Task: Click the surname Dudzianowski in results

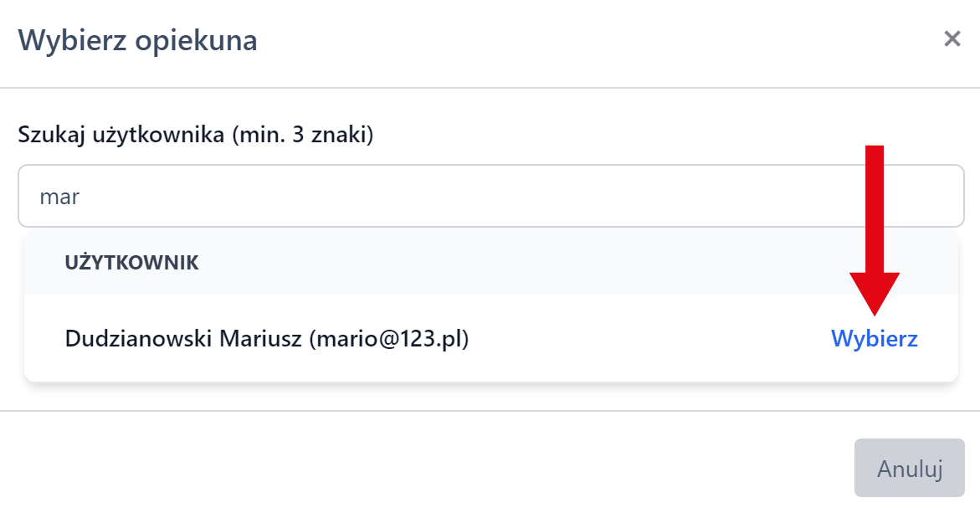Action: point(139,339)
